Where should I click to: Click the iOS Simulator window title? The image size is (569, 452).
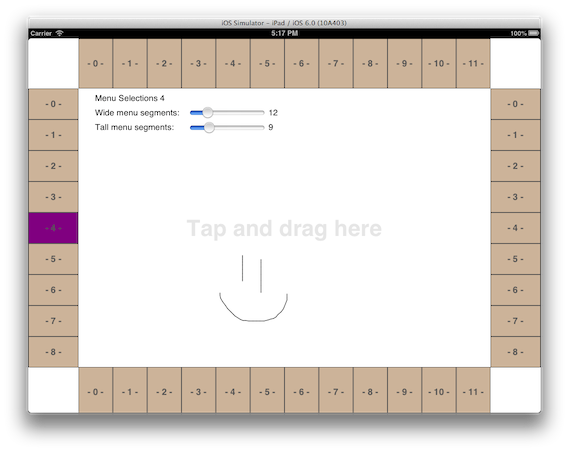pyautogui.click(x=284, y=23)
